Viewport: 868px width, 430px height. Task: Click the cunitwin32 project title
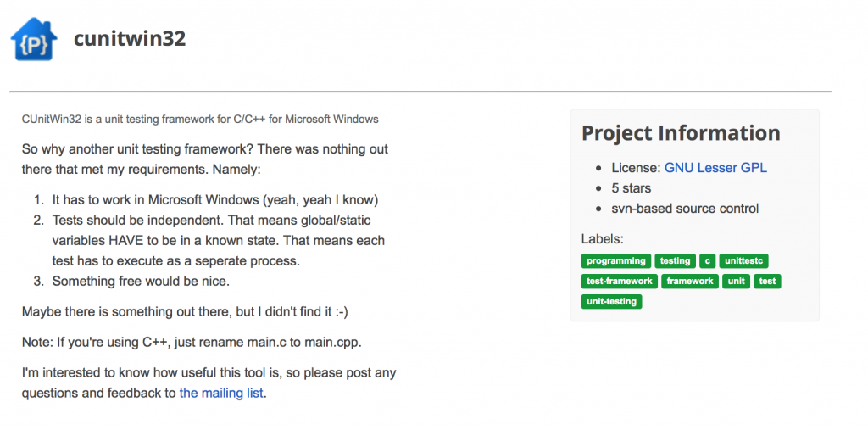[x=130, y=39]
